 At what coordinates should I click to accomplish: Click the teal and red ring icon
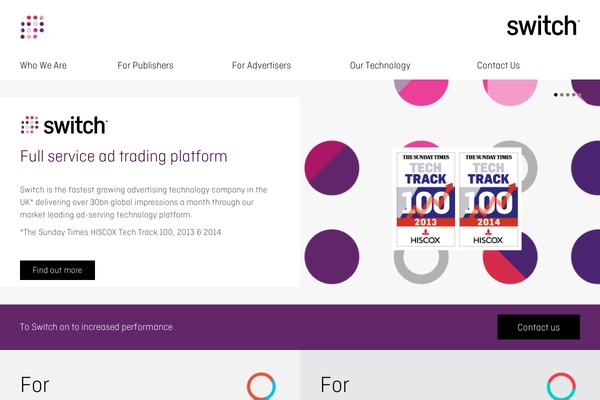(561, 386)
